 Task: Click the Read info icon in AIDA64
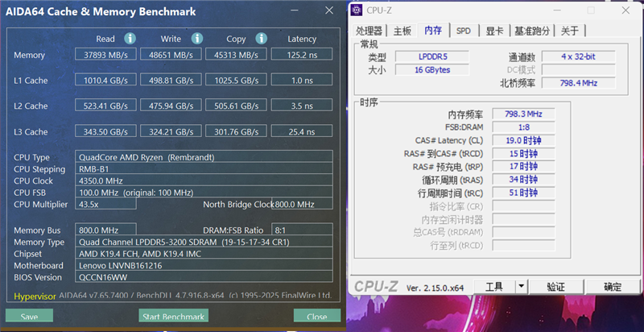(130, 39)
